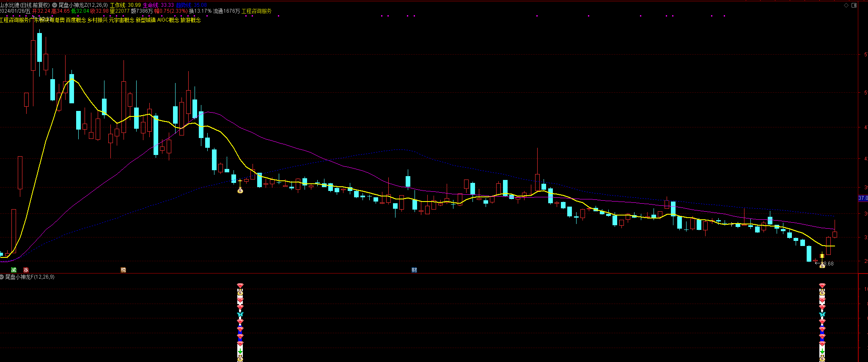This screenshot has width=868, height=362.
Task: Click green down arrow in right signal column
Action: (x=822, y=351)
